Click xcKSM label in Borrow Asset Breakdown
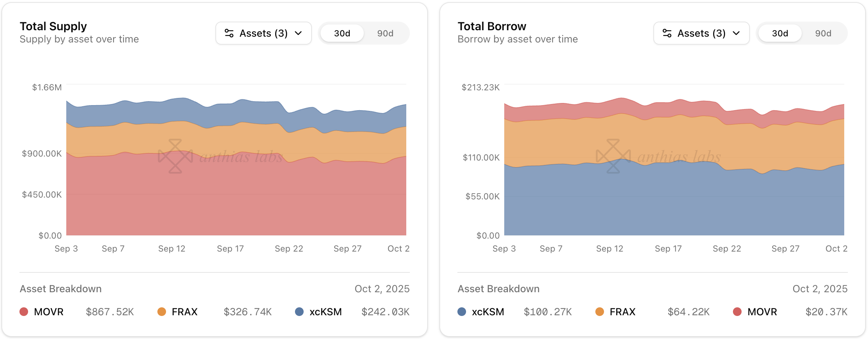 [488, 312]
